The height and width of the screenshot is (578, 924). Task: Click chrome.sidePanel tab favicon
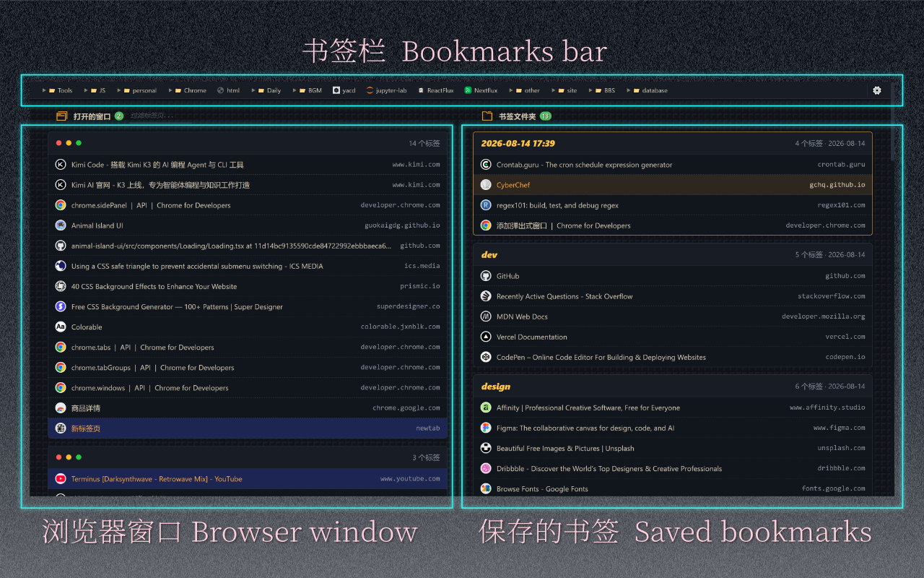click(61, 205)
